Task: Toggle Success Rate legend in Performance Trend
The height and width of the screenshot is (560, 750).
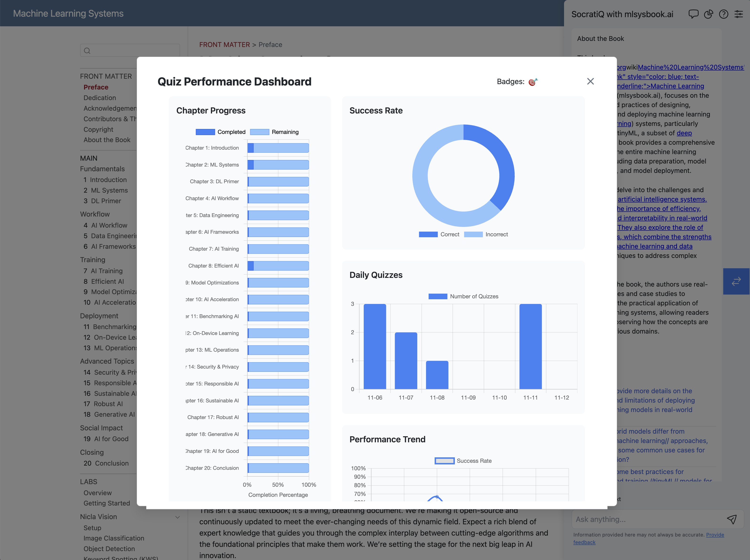Action: point(463,461)
